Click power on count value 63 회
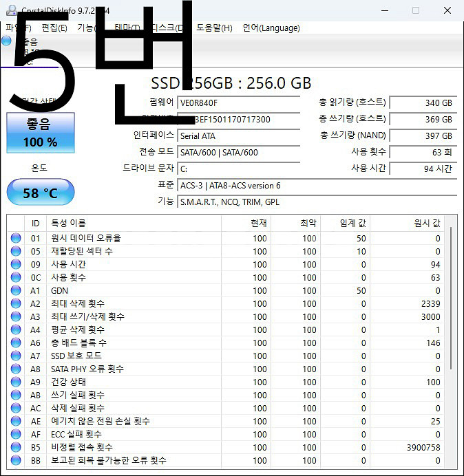Screen dimensions: 464x476 (x=423, y=152)
